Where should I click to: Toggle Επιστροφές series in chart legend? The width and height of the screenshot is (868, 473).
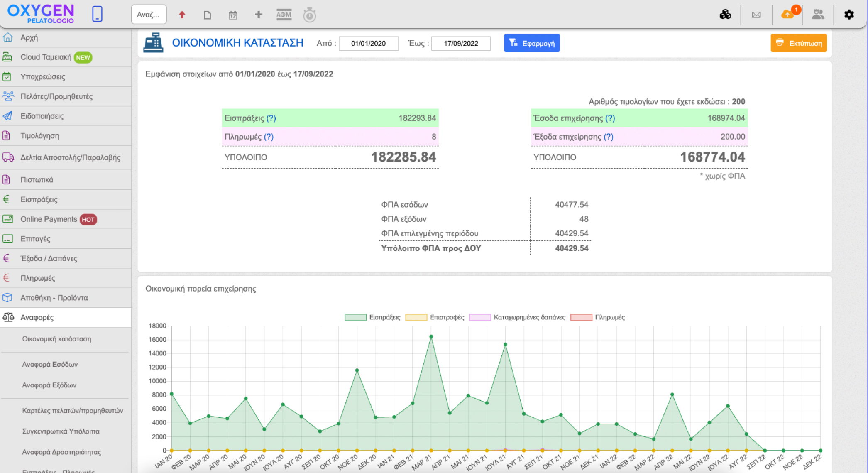447,317
